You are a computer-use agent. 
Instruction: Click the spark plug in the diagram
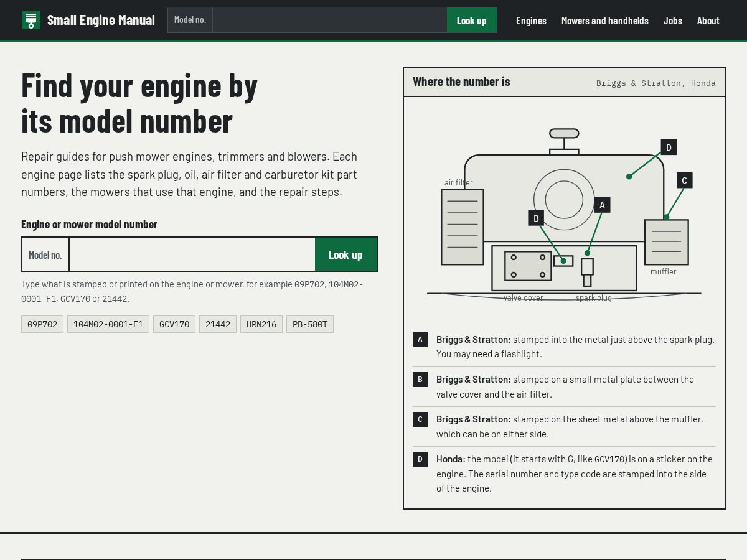(587, 272)
